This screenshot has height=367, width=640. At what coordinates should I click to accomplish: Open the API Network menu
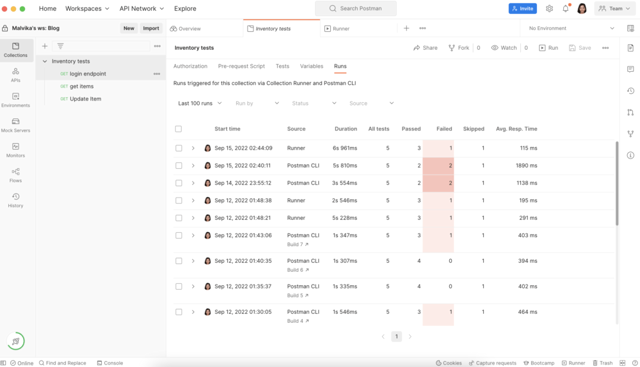[142, 9]
